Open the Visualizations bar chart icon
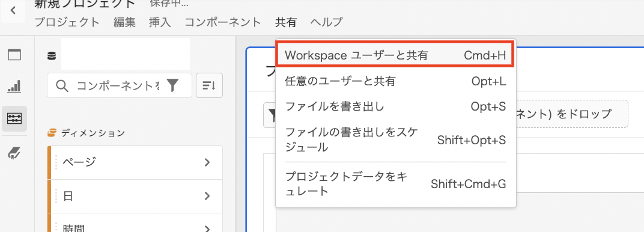644x232 pixels. point(14,87)
